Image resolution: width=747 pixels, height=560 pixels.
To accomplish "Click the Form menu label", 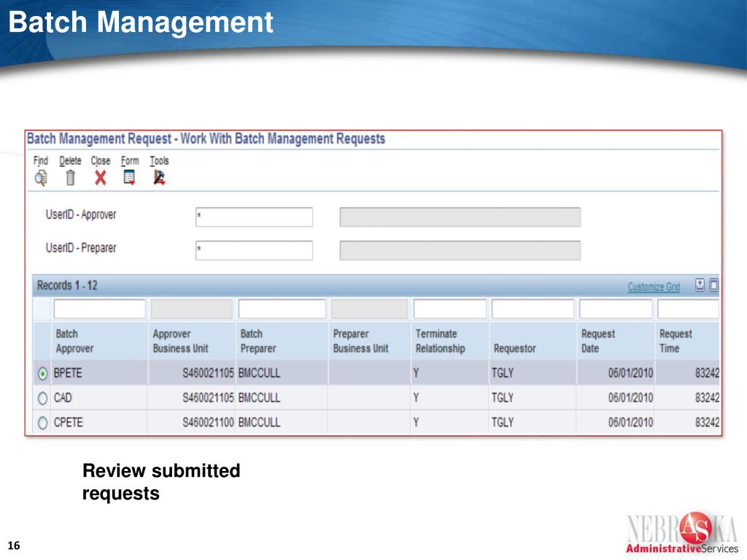I will pyautogui.click(x=130, y=161).
